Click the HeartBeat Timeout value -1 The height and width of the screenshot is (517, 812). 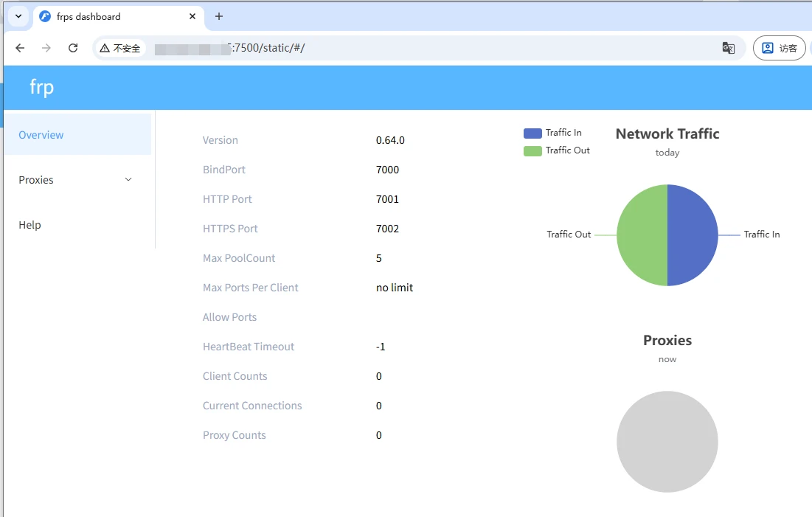pyautogui.click(x=381, y=347)
